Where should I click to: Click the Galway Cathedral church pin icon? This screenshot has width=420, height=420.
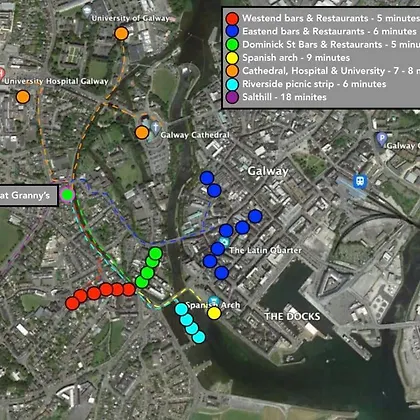pos(155,128)
